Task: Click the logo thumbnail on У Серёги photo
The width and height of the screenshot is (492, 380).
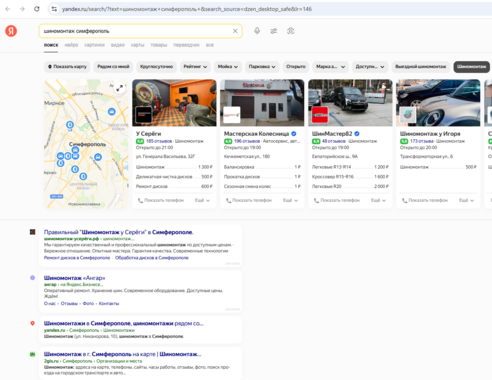Action: [144, 115]
